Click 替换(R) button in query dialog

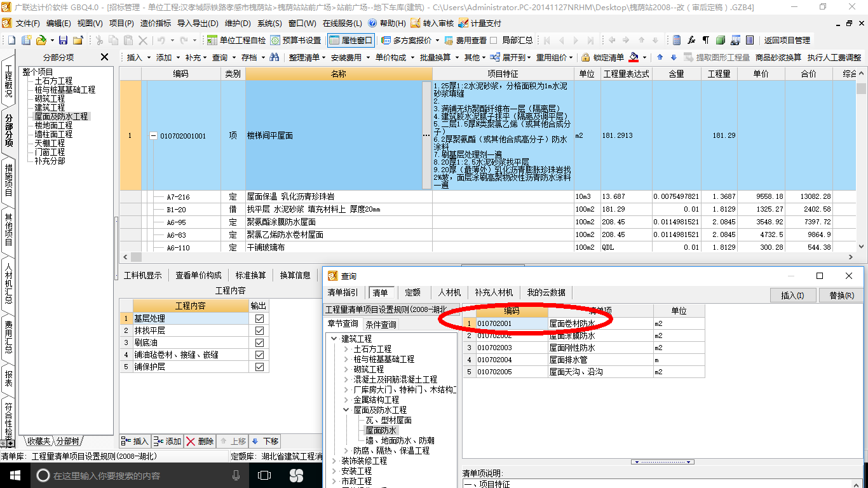(841, 295)
